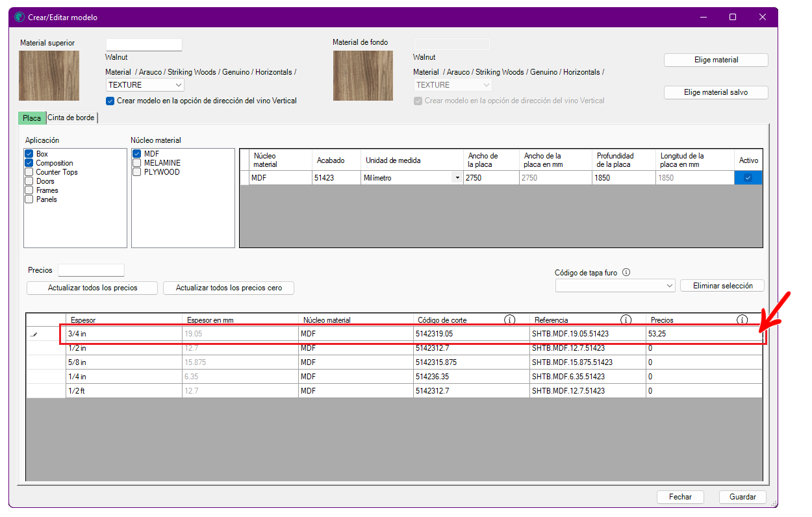Click info icon beside Precios column
The height and width of the screenshot is (517, 812).
742,320
